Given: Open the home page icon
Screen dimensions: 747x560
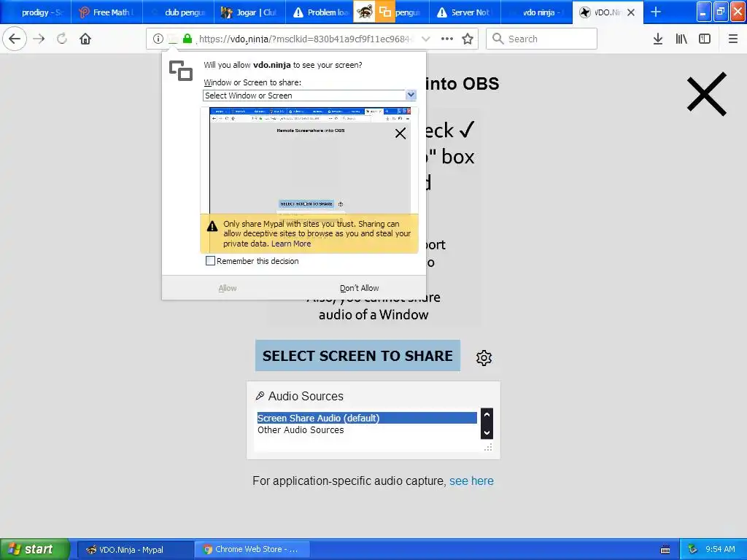Looking at the screenshot, I should click(x=85, y=39).
